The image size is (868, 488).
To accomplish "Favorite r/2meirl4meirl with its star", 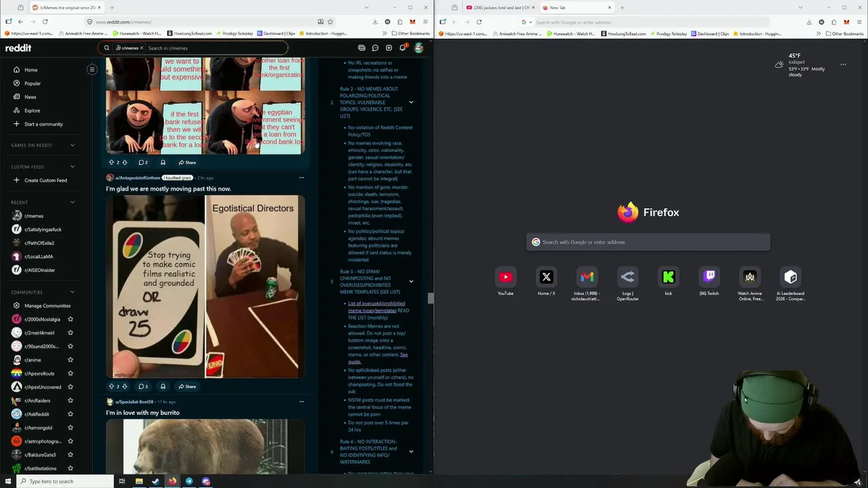I will [71, 333].
